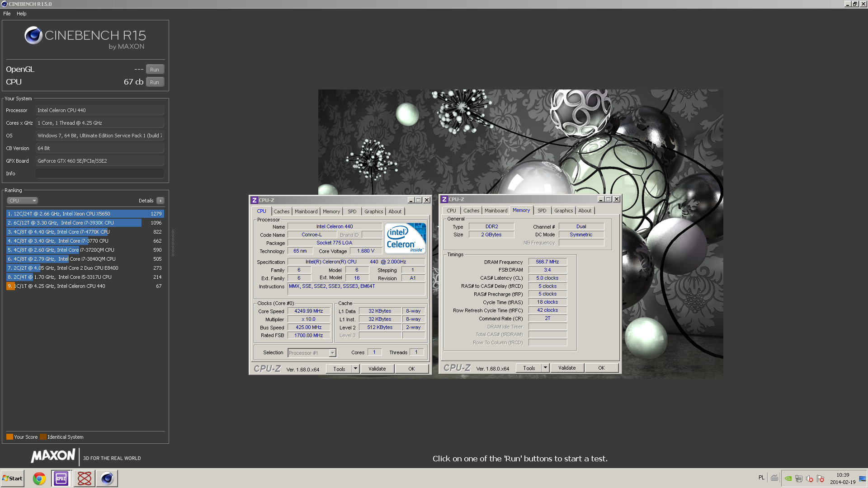This screenshot has width=868, height=488.
Task: Open the ranking type CPU dropdown
Action: [x=22, y=201]
